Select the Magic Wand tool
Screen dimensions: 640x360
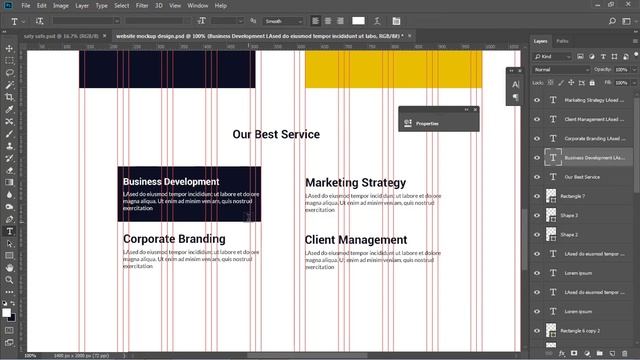pos(9,85)
